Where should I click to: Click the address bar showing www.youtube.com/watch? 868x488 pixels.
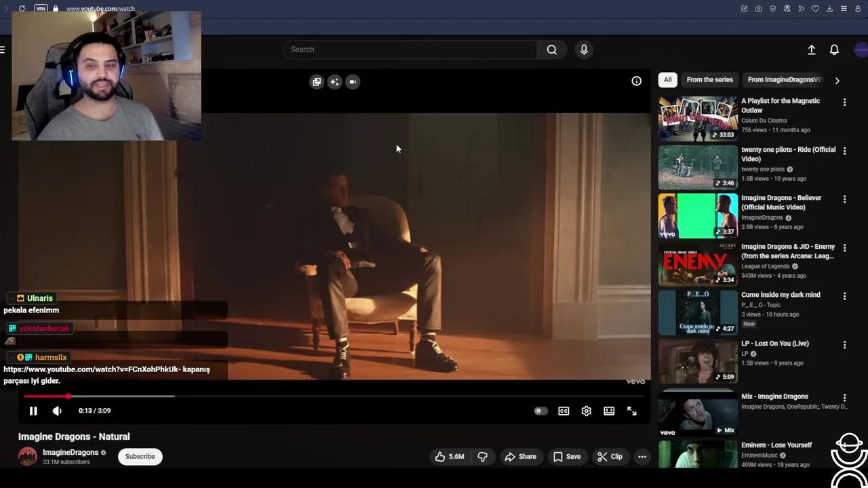pyautogui.click(x=100, y=9)
